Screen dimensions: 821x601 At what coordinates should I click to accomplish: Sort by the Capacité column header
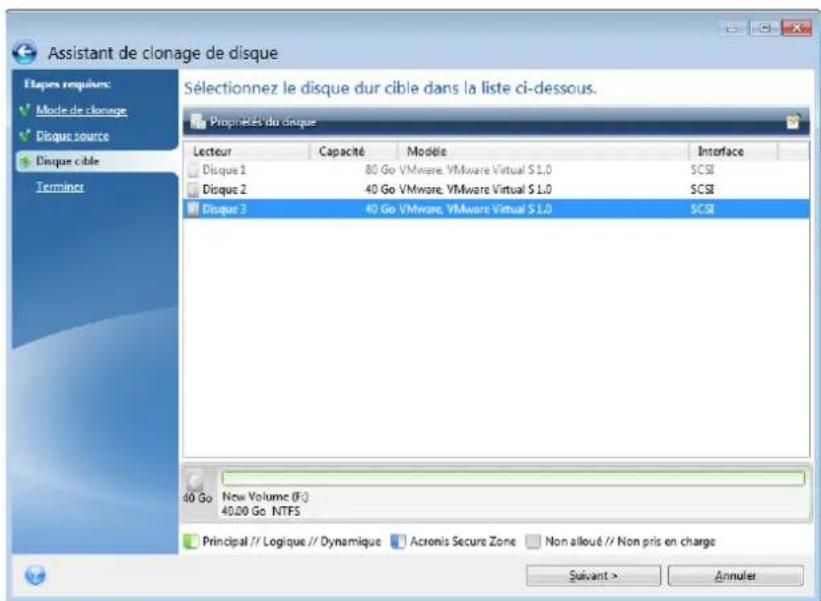pos(353,151)
